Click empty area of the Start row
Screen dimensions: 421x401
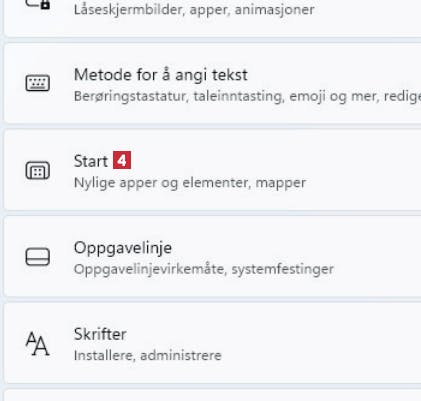pos(360,170)
